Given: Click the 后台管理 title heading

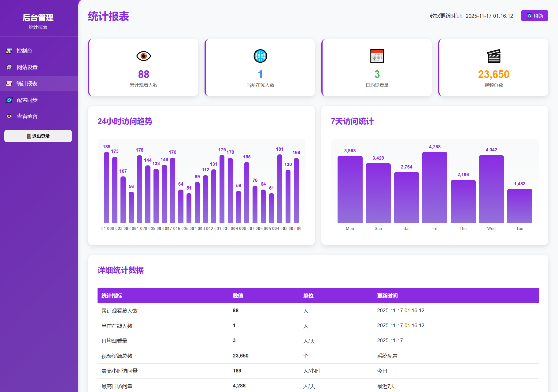Looking at the screenshot, I should click(38, 17).
